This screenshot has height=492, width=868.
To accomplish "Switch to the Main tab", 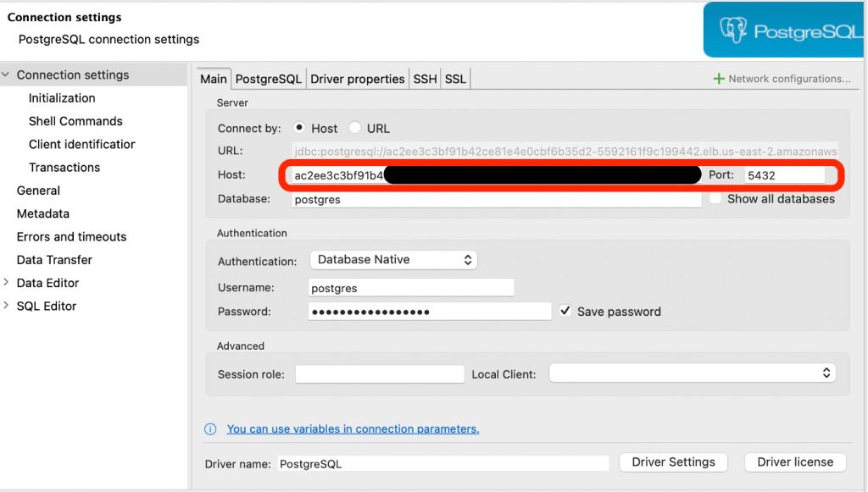I will pos(214,79).
